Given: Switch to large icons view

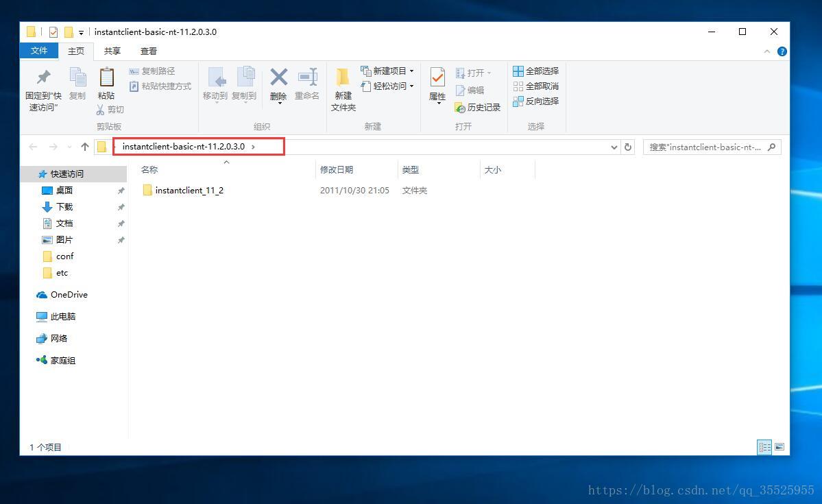Looking at the screenshot, I should 779,447.
